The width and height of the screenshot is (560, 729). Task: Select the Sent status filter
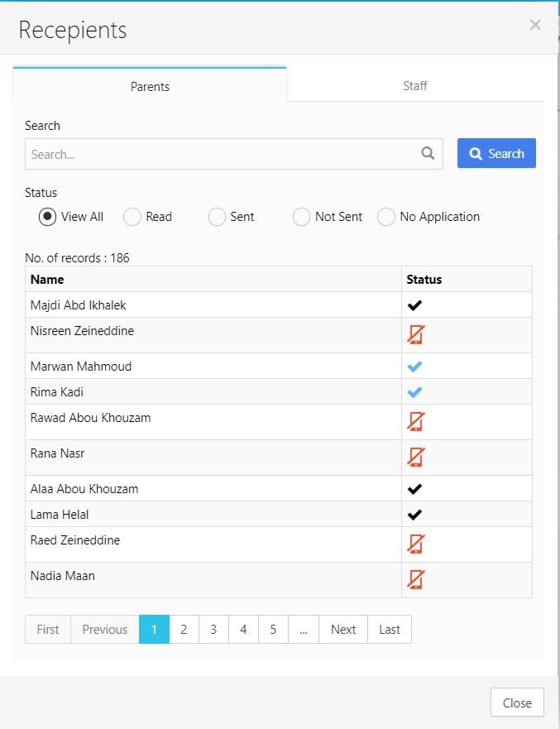[x=217, y=217]
